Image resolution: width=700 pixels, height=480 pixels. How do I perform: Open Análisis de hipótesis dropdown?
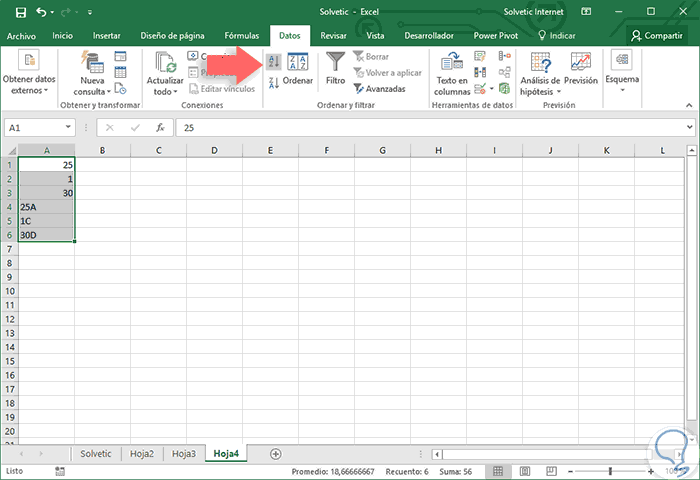[540, 74]
